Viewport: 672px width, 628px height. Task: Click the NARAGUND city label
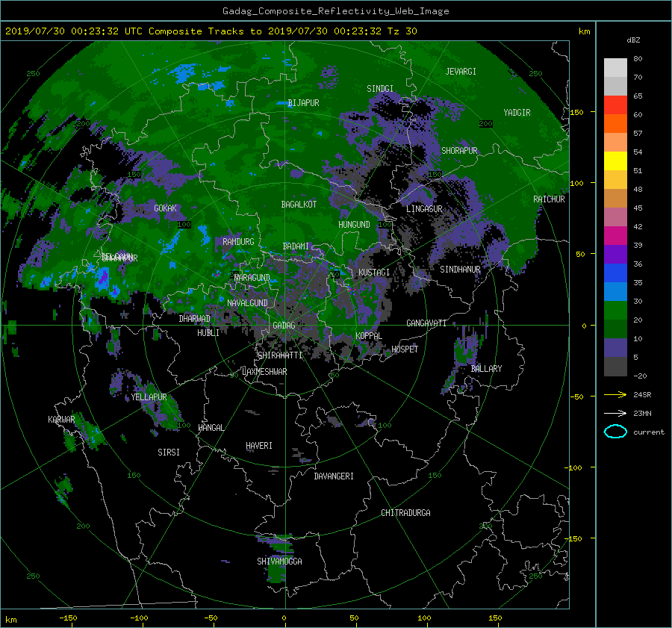[252, 278]
